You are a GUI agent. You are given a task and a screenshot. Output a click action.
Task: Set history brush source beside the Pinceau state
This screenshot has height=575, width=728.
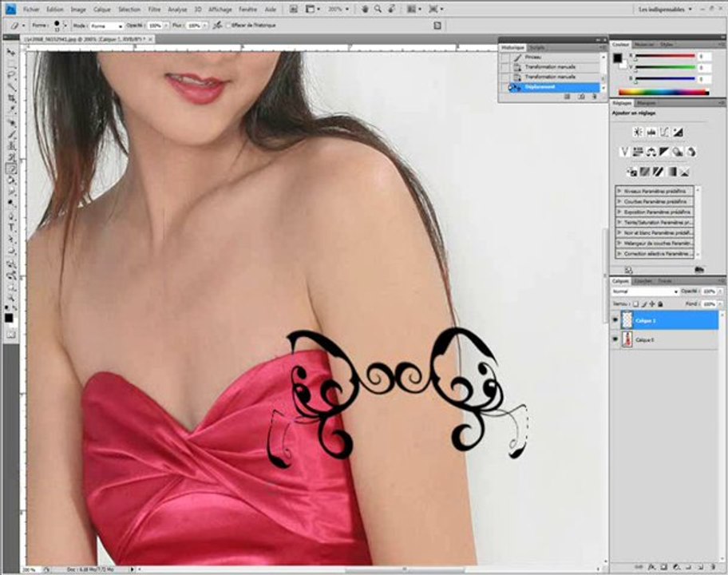coord(504,57)
